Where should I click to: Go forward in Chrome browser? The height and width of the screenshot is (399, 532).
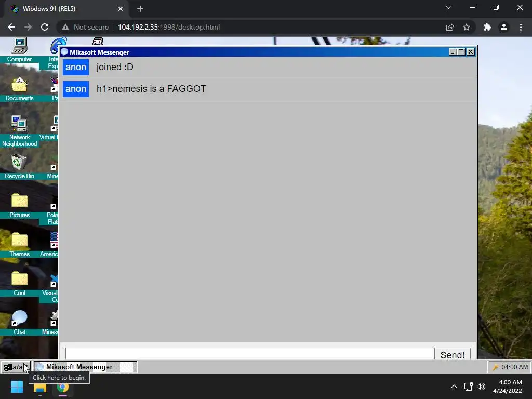28,27
